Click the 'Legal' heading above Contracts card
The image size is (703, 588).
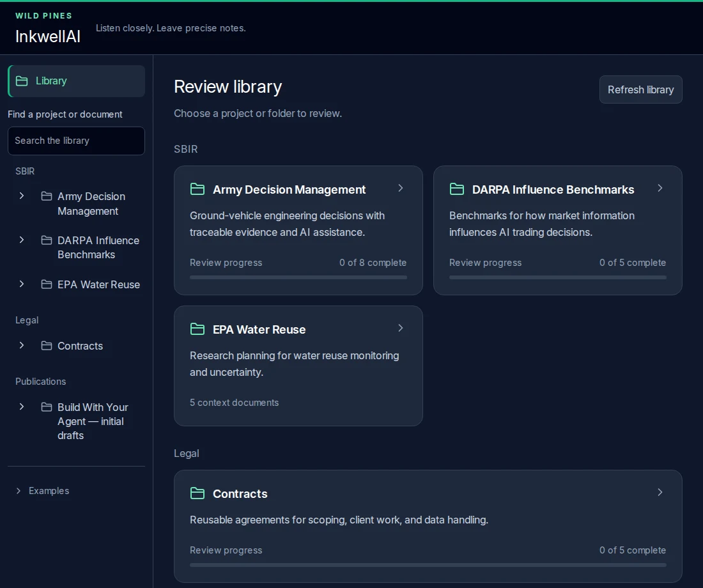click(x=186, y=453)
